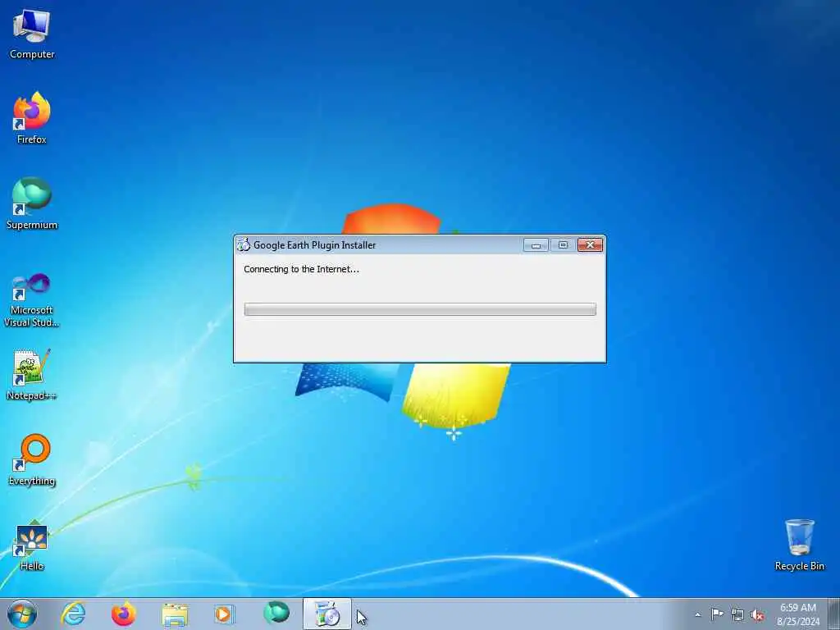
Task: Select the Firefox desktop shortcut
Action: click(32, 118)
